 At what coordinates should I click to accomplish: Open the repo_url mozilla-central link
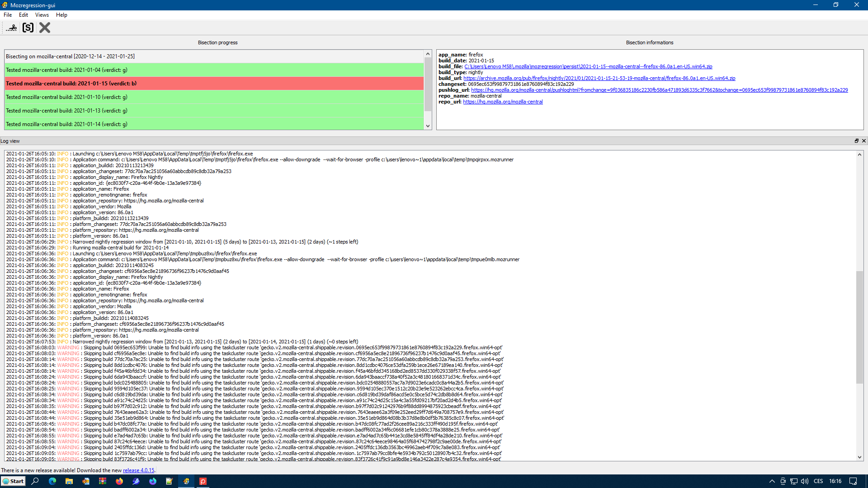pyautogui.click(x=503, y=102)
